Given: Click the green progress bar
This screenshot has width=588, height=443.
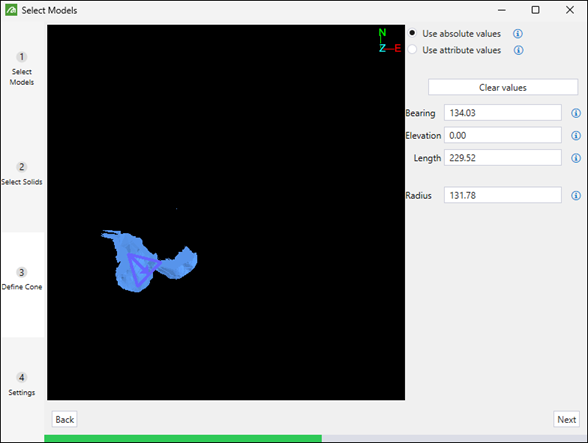Looking at the screenshot, I should [183, 438].
